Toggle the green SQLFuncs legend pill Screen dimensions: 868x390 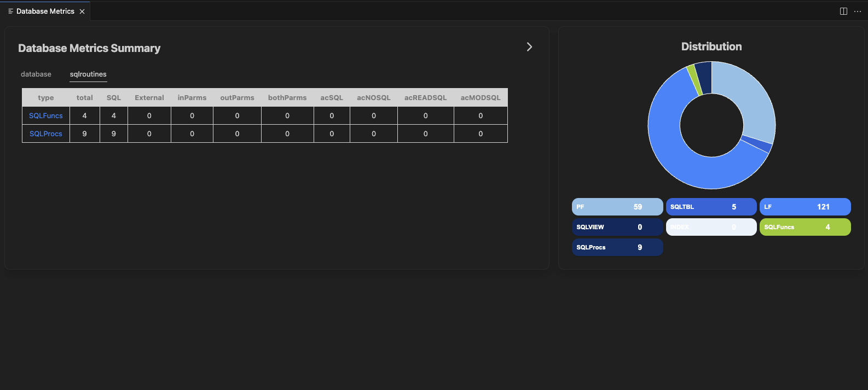pos(805,227)
